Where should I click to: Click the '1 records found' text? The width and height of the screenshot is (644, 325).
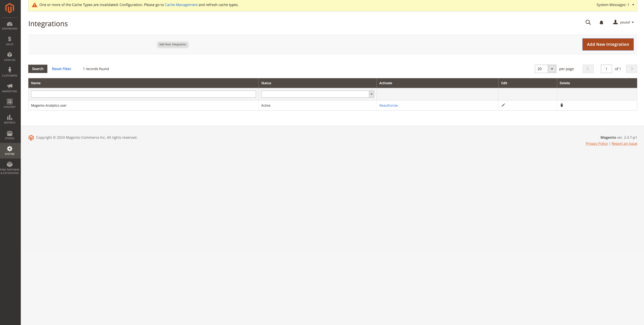[96, 69]
